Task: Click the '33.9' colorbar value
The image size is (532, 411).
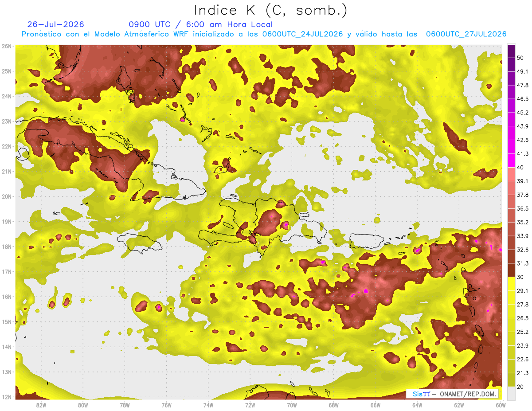Action: pos(522,236)
